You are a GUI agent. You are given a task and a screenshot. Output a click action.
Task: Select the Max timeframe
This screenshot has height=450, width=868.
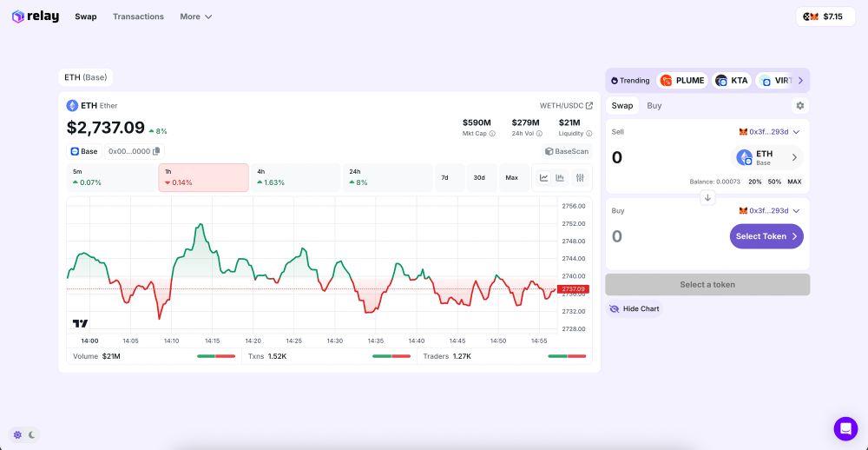514,177
